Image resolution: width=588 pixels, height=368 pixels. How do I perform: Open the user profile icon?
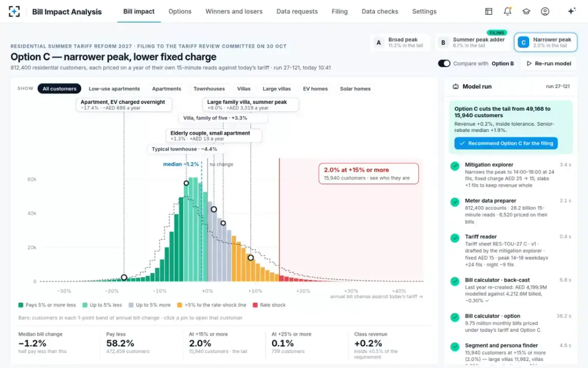tap(545, 11)
